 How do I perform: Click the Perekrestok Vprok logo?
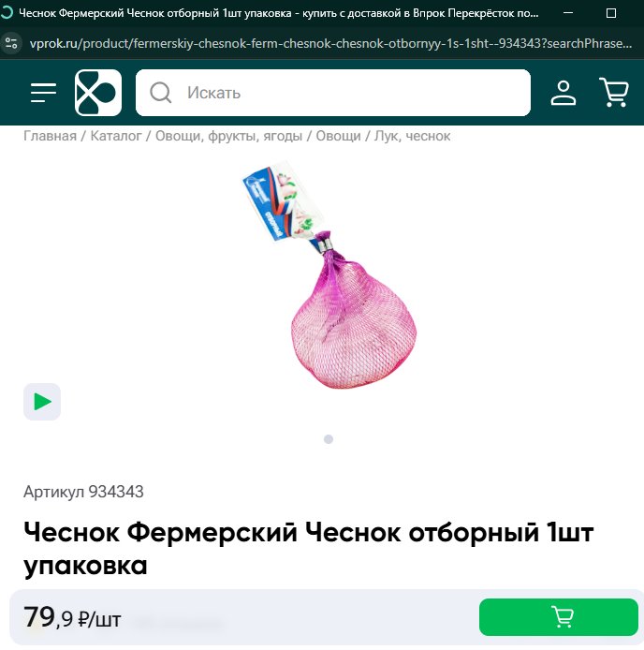click(x=98, y=93)
